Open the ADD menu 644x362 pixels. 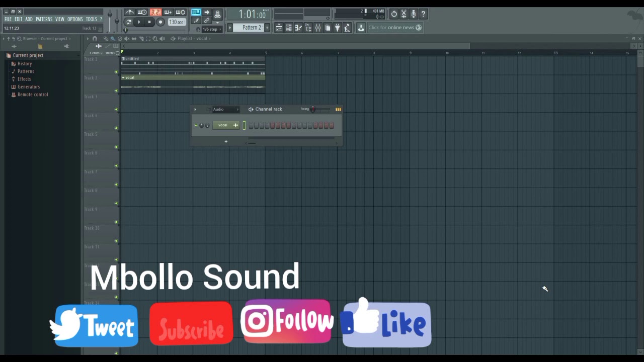click(x=29, y=19)
